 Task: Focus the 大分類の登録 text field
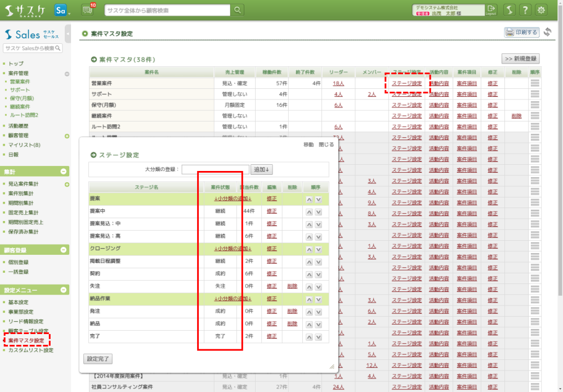[x=215, y=169]
